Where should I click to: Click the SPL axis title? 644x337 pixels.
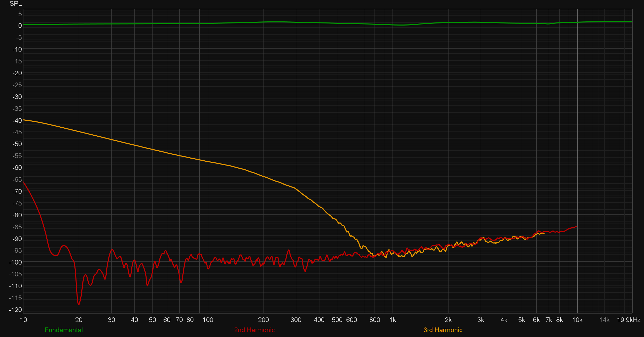pos(15,4)
